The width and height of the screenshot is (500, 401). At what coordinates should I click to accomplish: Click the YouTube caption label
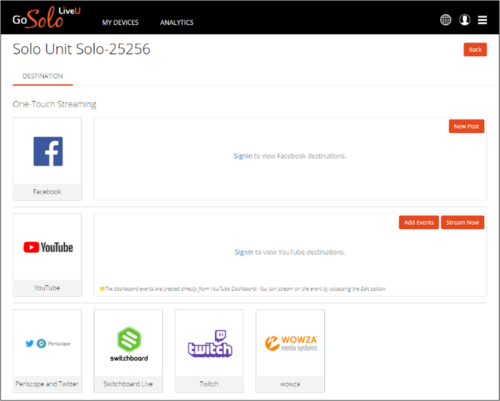pyautogui.click(x=47, y=288)
